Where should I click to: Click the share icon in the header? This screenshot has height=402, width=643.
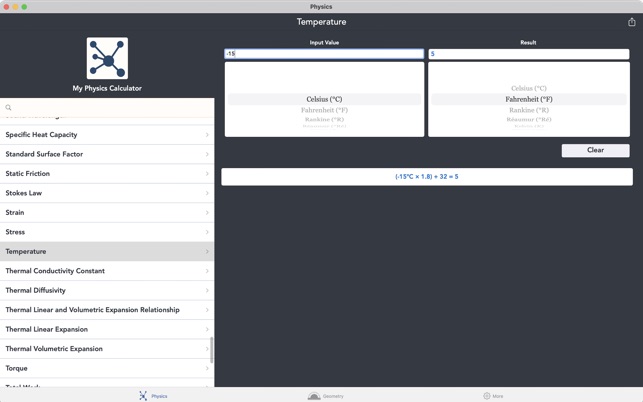pyautogui.click(x=632, y=22)
